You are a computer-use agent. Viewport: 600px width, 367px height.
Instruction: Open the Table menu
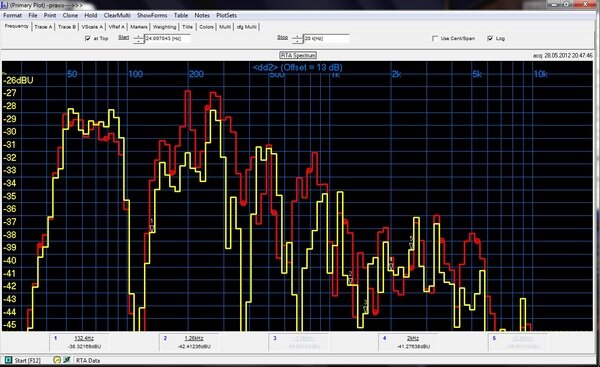(x=181, y=15)
